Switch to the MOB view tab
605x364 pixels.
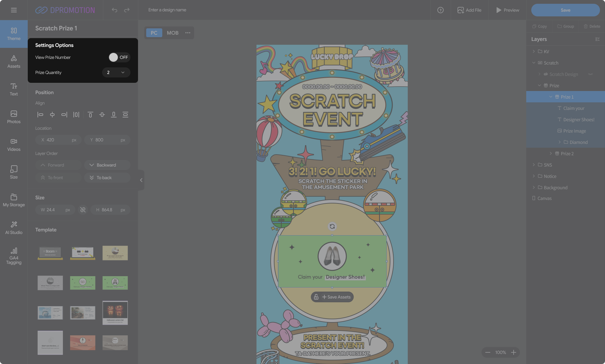click(172, 33)
